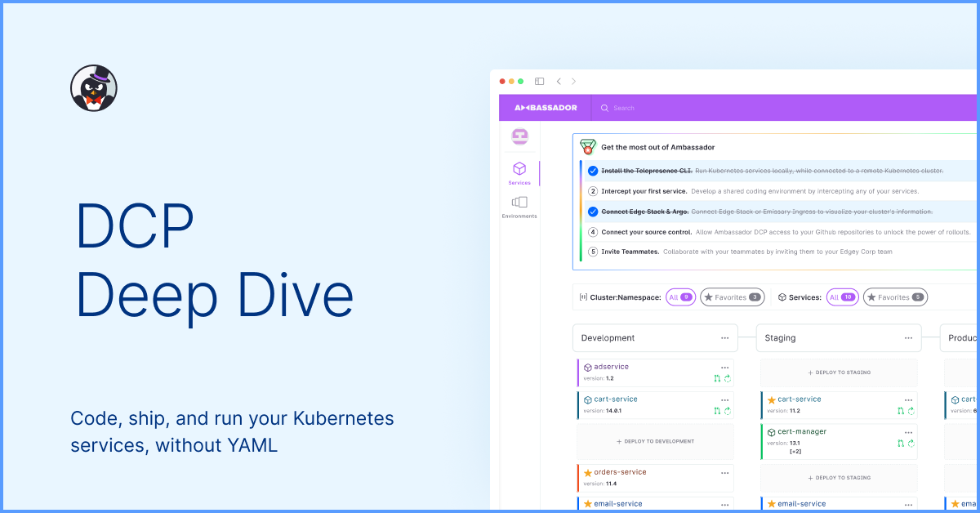This screenshot has height=513, width=980.
Task: Click the Ambassador logo in header
Action: pyautogui.click(x=546, y=108)
